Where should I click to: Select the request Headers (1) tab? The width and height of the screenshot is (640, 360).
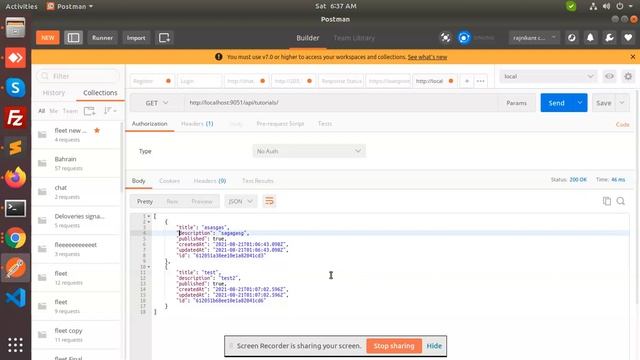coord(197,124)
